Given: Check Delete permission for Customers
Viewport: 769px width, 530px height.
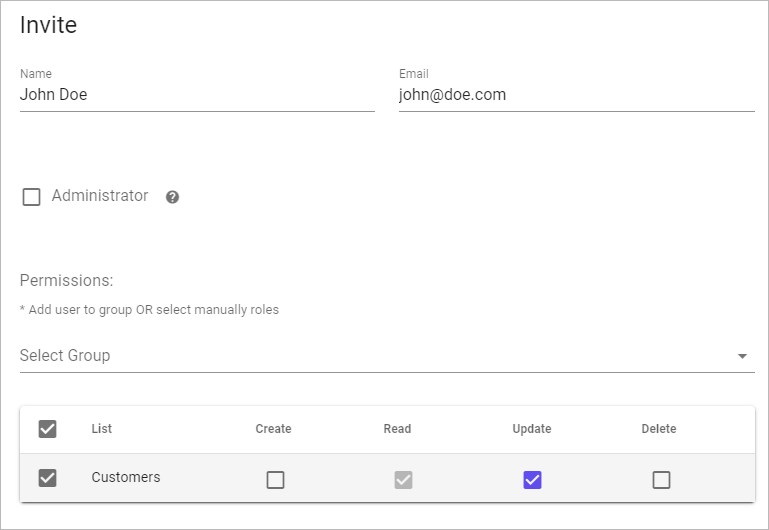Looking at the screenshot, I should tap(661, 480).
